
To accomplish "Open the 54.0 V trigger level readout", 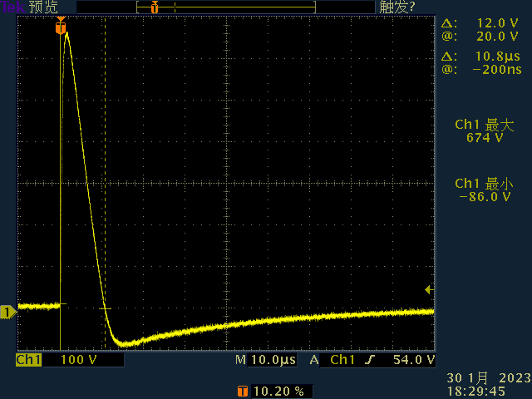I will click(415, 360).
